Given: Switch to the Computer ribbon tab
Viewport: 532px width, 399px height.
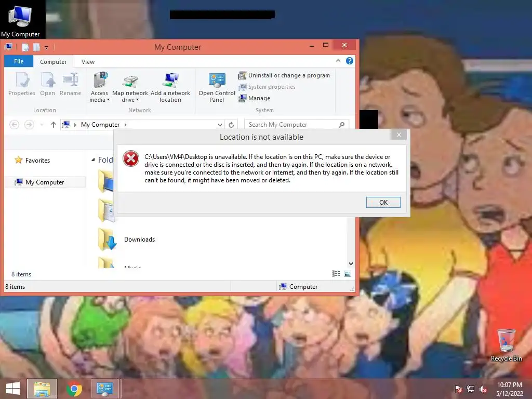Looking at the screenshot, I should (x=54, y=62).
